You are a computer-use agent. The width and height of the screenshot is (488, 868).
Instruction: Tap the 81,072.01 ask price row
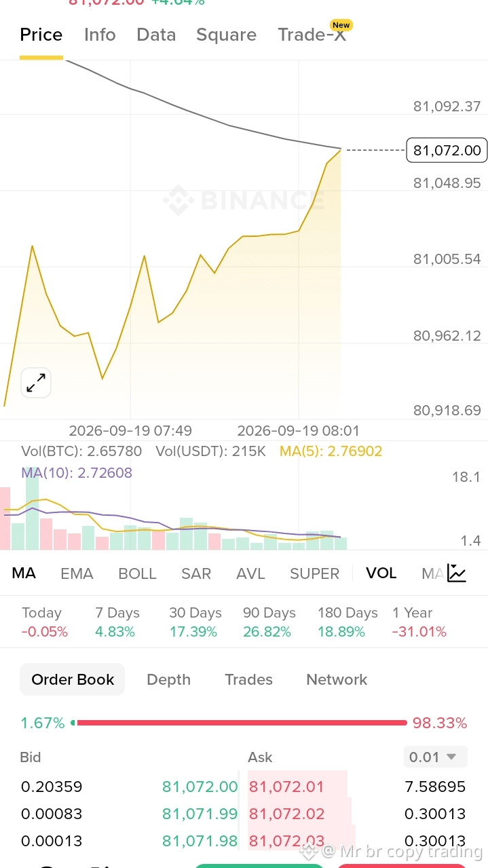(357, 787)
